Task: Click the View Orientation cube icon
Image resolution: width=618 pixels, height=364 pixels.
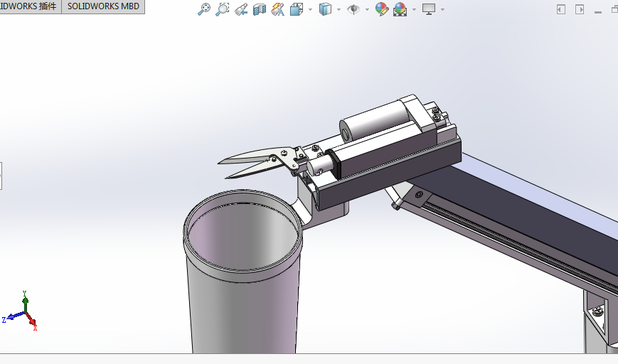Action: [x=297, y=9]
